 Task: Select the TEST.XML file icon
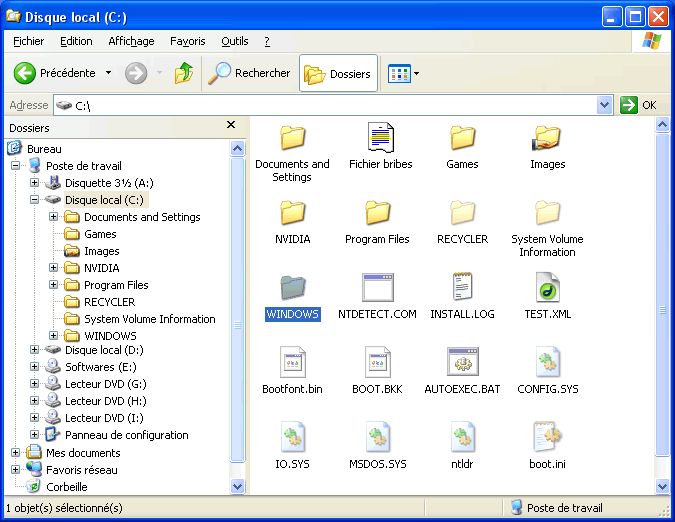tap(547, 287)
